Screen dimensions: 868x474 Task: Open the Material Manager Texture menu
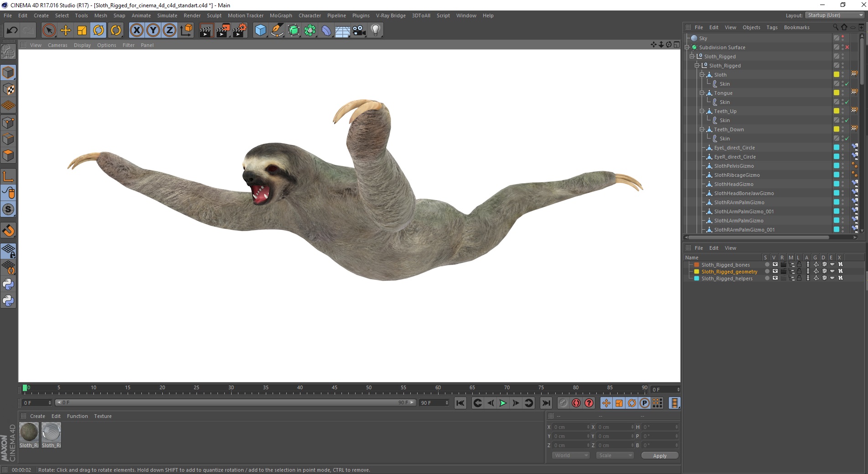tap(103, 416)
